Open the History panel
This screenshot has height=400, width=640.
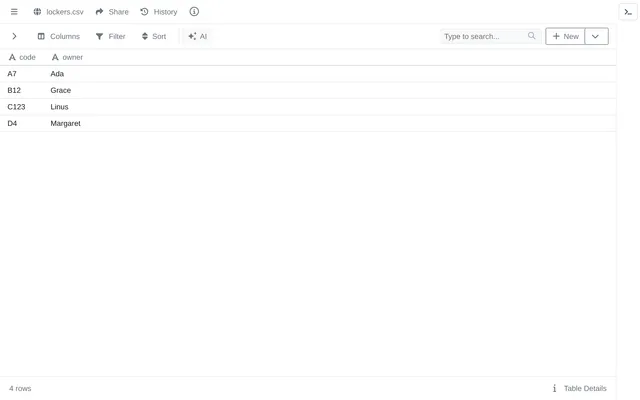[x=159, y=12]
